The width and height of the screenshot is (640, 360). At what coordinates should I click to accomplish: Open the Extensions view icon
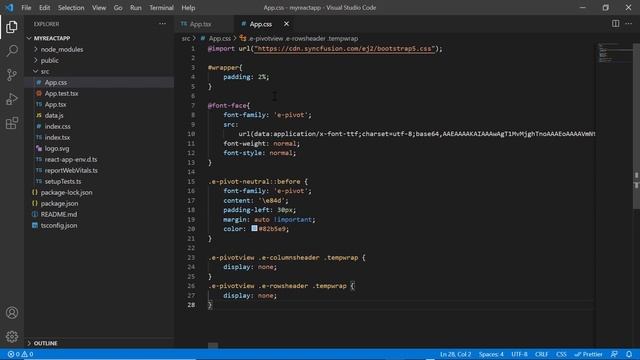[x=12, y=123]
